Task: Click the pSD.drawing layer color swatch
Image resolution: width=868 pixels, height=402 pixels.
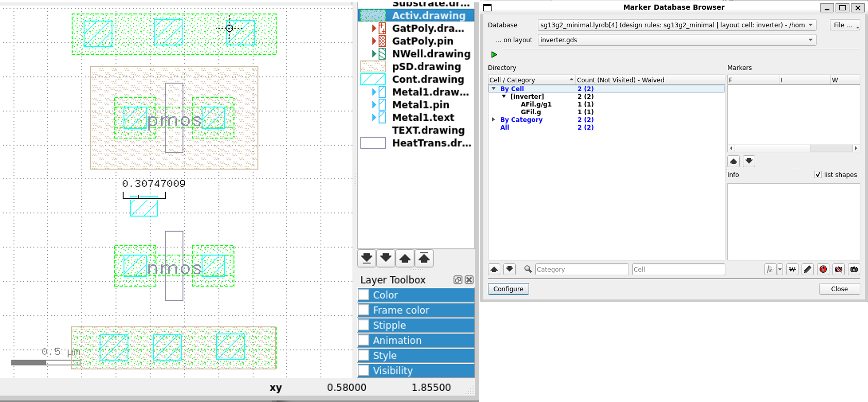Action: pyautogui.click(x=373, y=67)
